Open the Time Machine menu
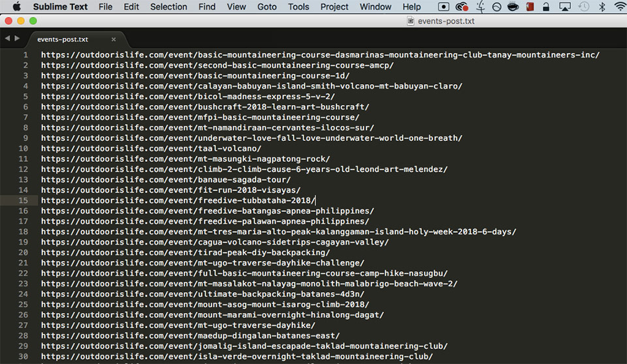627x364 pixels. (584, 7)
